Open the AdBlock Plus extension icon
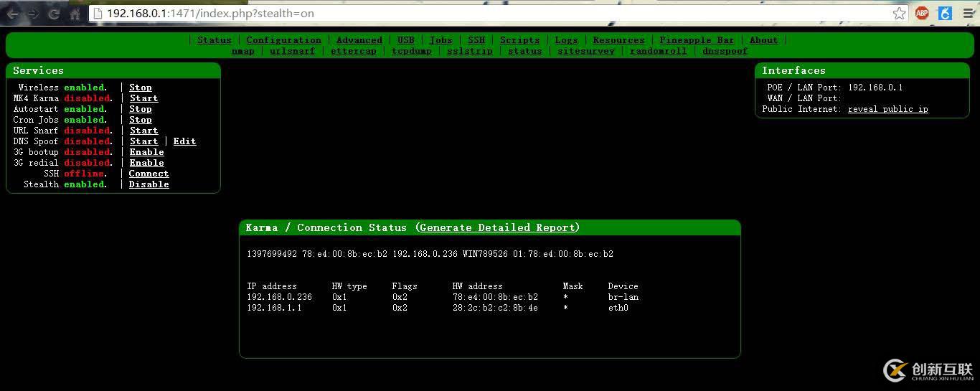 pyautogui.click(x=922, y=14)
